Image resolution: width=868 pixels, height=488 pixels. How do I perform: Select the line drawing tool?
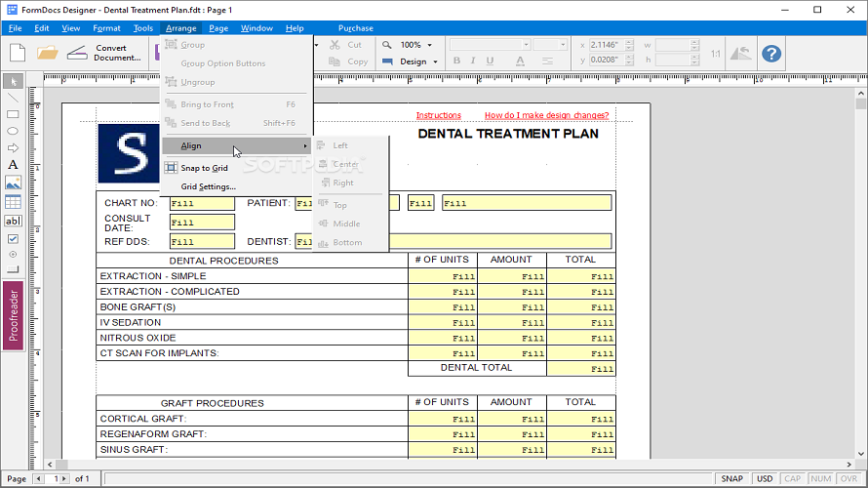pyautogui.click(x=13, y=98)
